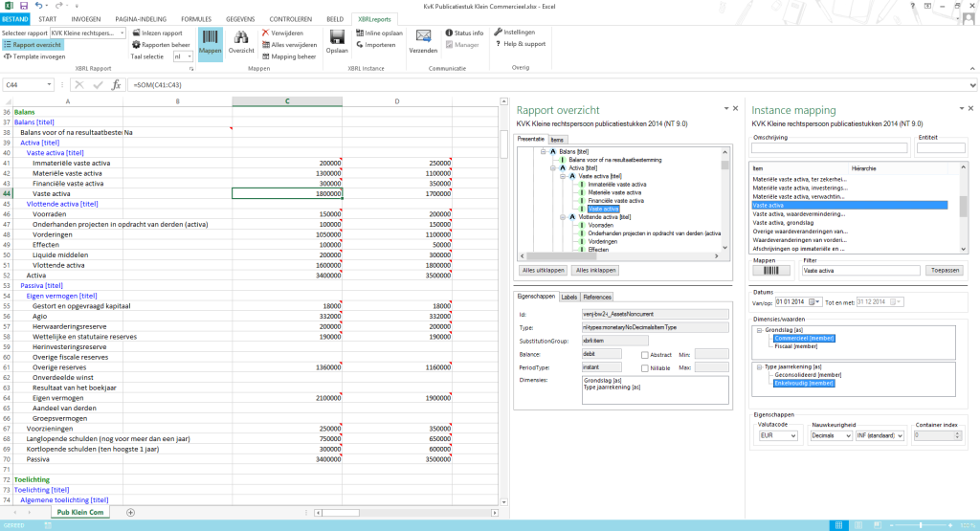This screenshot has width=980, height=531.
Task: Open the Valutacode EUR dropdown
Action: [793, 436]
